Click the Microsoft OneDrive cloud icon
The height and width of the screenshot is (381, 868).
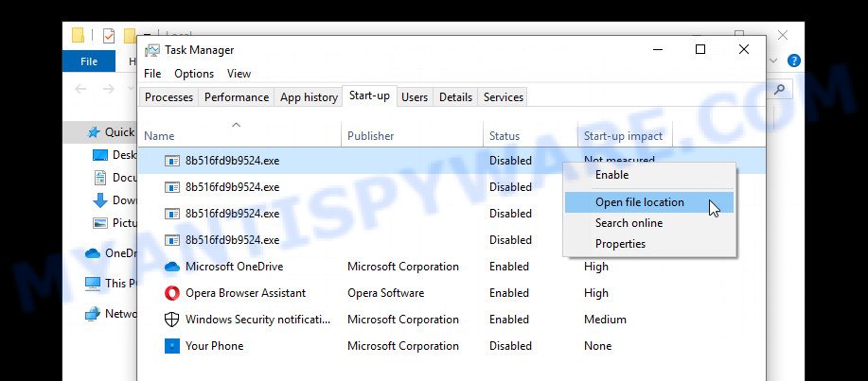[172, 267]
